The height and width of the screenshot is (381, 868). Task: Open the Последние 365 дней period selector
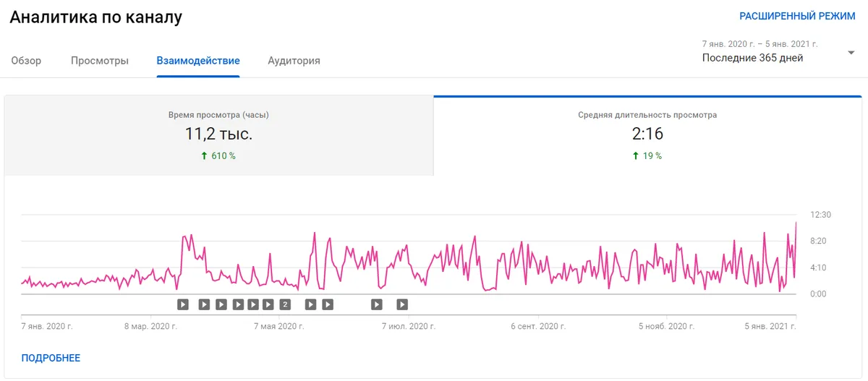(752, 58)
